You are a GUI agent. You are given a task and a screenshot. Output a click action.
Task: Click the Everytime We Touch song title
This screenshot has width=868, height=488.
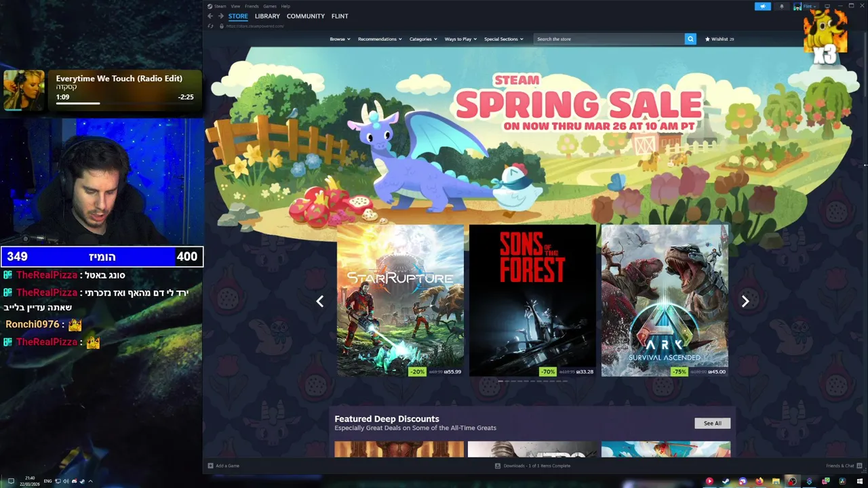click(x=119, y=79)
